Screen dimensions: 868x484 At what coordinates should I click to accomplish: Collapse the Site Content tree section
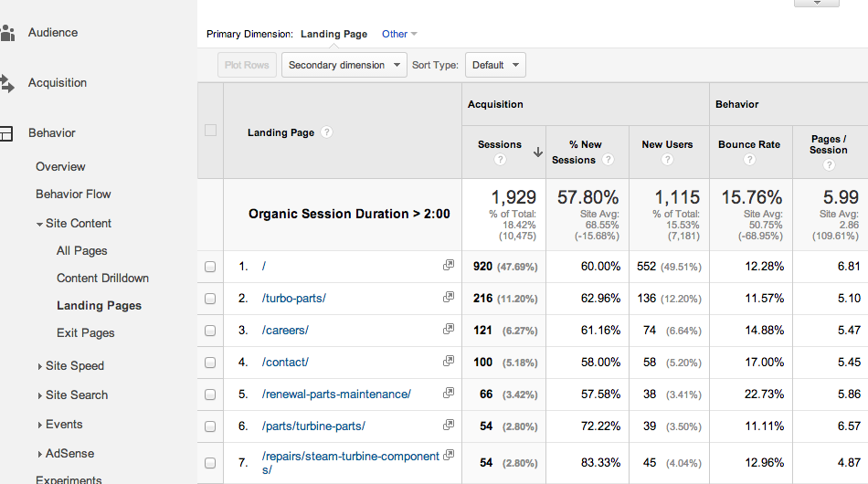pyautogui.click(x=39, y=225)
